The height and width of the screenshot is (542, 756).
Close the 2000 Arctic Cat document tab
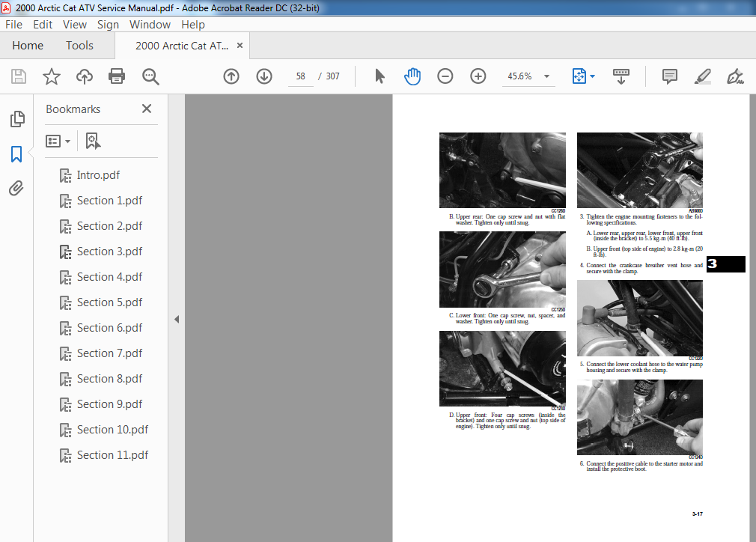pos(240,46)
